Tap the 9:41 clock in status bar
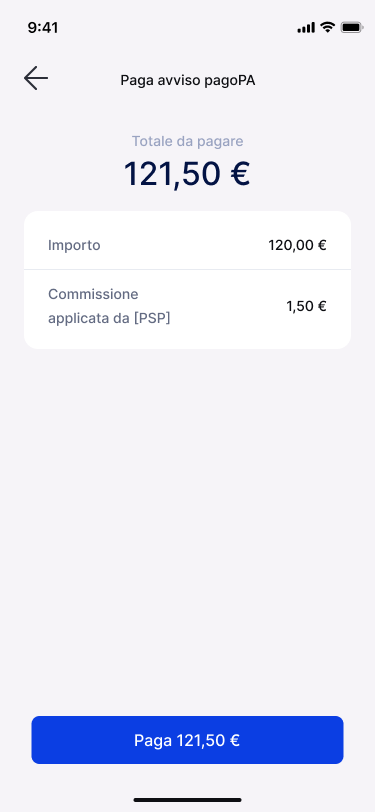Viewport: 375px width, 812px height. click(x=42, y=27)
